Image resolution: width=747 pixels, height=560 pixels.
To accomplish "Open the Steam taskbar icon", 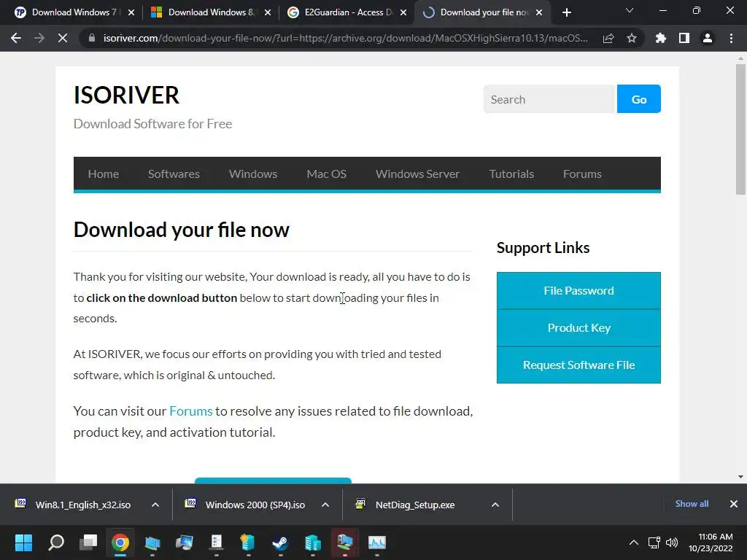I will pyautogui.click(x=280, y=542).
